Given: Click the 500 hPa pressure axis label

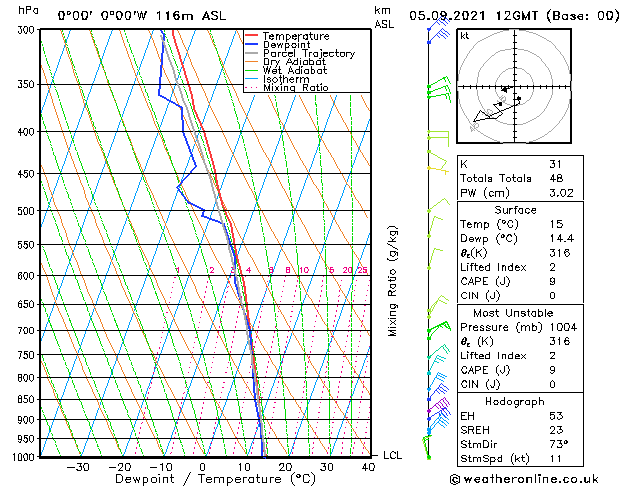Looking at the screenshot, I should click(x=26, y=211).
